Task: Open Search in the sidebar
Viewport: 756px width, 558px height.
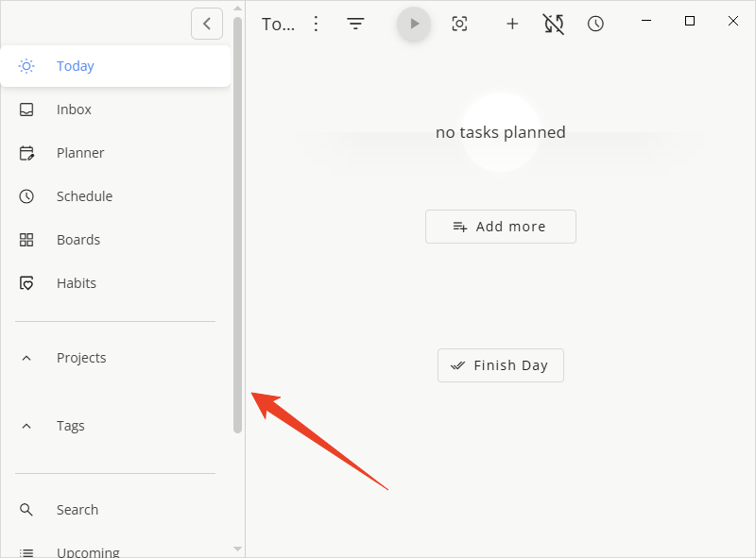Action: tap(77, 510)
